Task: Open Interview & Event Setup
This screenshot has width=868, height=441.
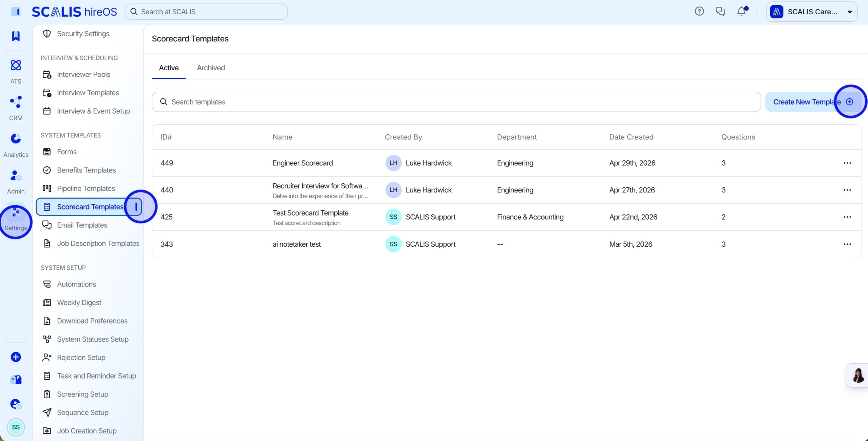Action: 93,111
